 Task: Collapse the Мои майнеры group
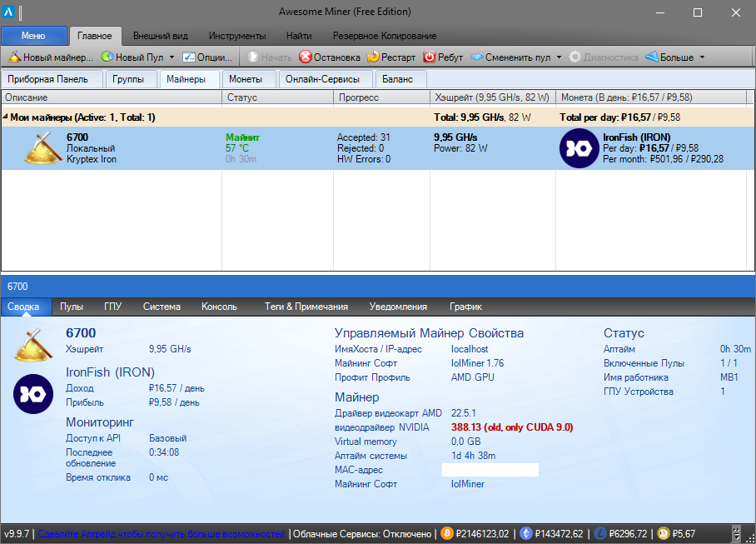5,117
